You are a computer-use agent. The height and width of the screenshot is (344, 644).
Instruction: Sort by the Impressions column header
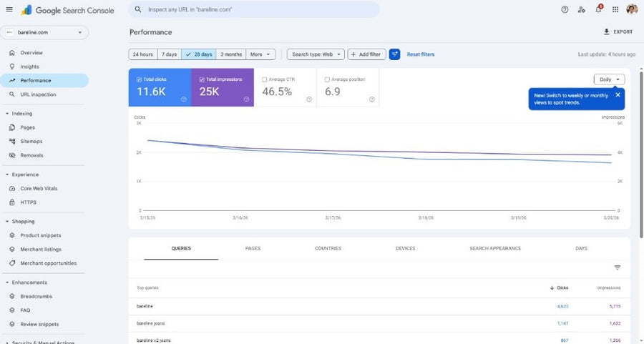pyautogui.click(x=609, y=288)
